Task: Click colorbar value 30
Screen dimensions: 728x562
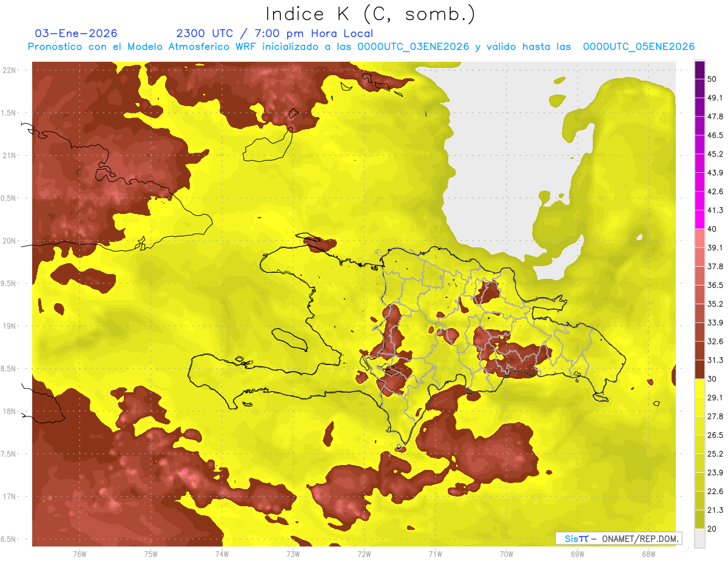Action: click(712, 379)
